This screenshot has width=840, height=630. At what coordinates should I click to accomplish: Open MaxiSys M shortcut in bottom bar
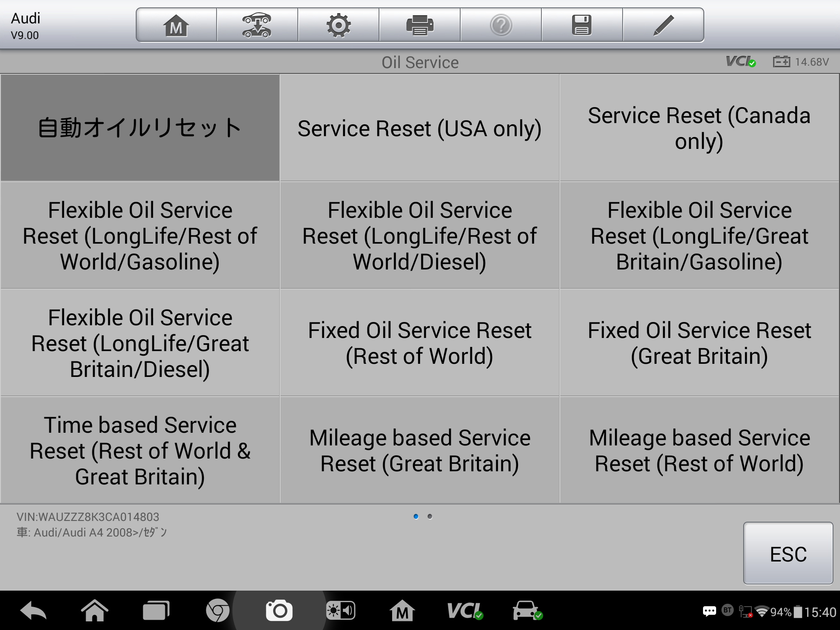pos(402,611)
